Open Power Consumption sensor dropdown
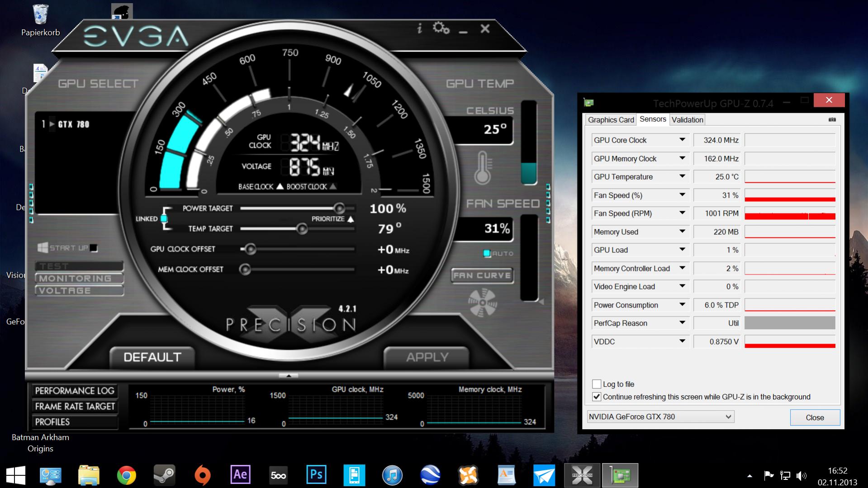The height and width of the screenshot is (488, 868). [x=682, y=305]
